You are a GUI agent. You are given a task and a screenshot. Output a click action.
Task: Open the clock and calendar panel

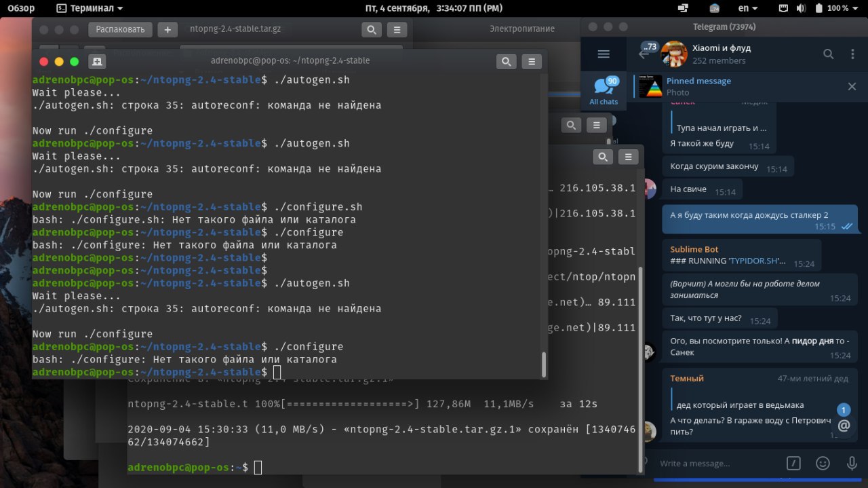434,8
